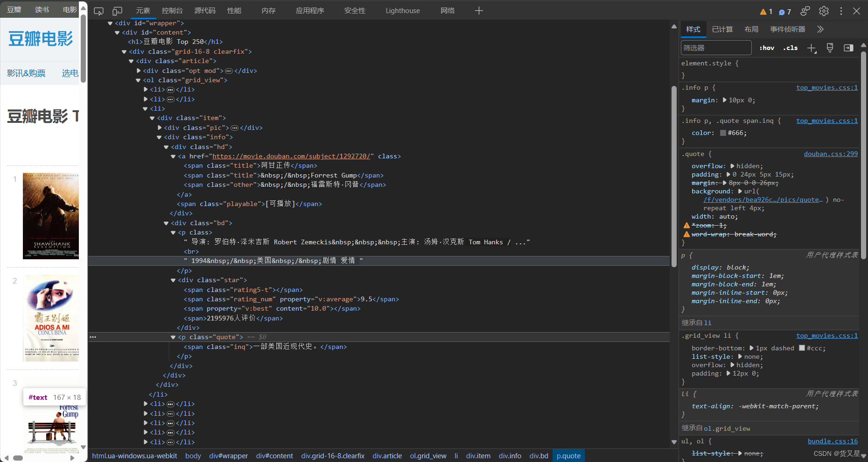Click the new style rule plus icon
Screen dimensions: 868x462
click(812, 48)
